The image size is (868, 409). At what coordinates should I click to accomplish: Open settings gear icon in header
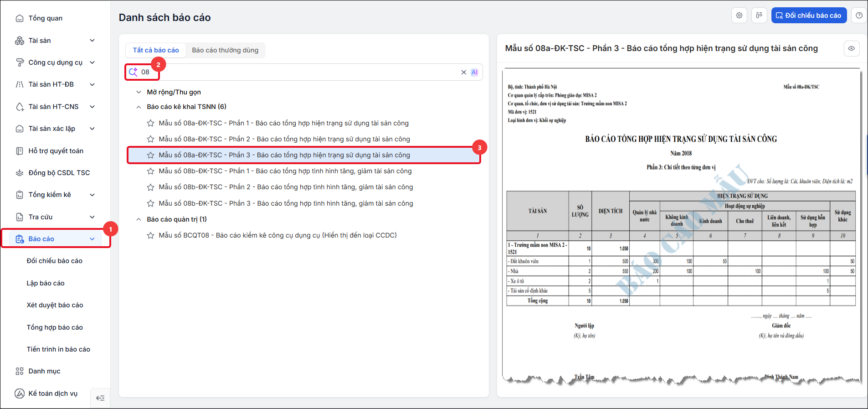click(x=739, y=16)
